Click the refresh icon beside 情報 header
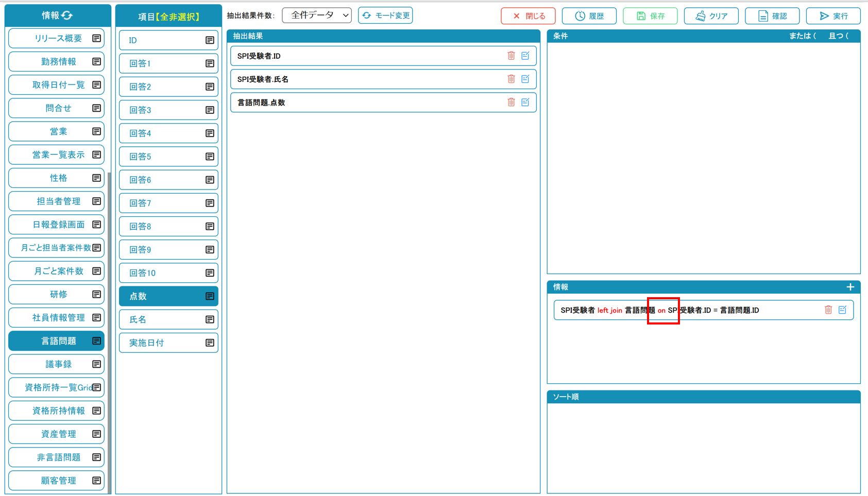868x496 pixels. pyautogui.click(x=67, y=15)
